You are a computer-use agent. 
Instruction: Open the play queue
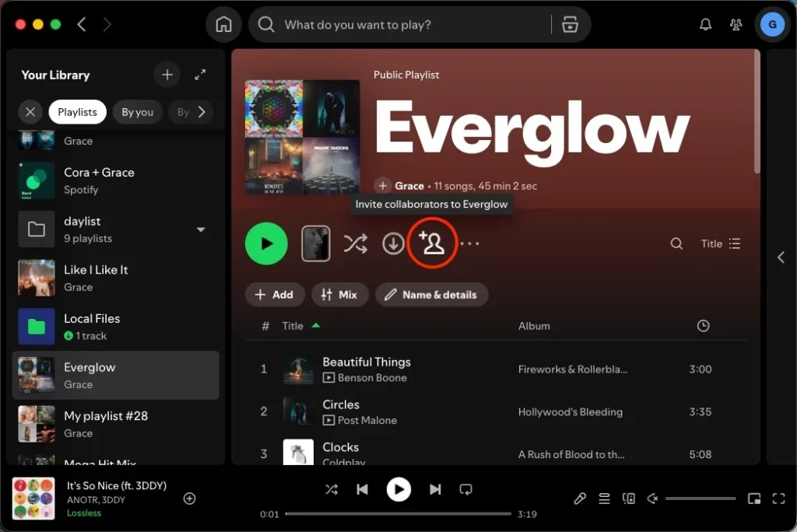(x=604, y=499)
